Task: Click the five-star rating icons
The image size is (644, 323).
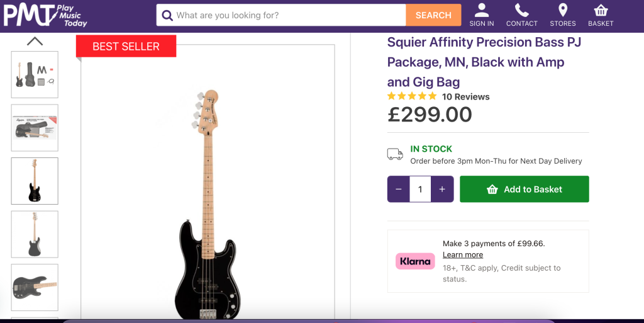Action: (x=412, y=96)
